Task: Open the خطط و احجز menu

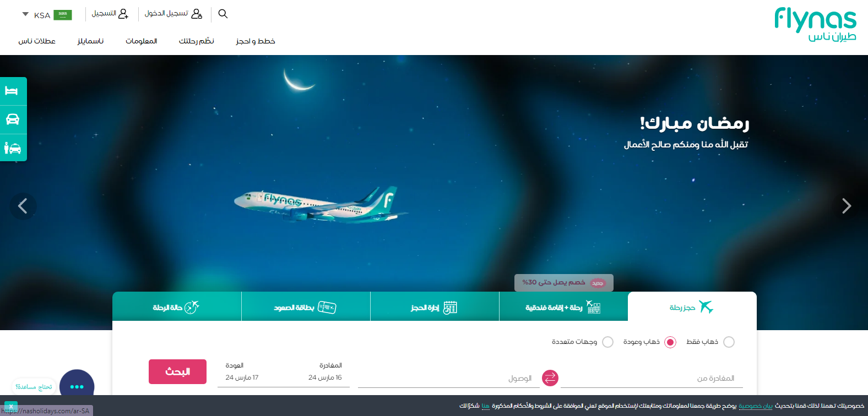Action: 256,41
